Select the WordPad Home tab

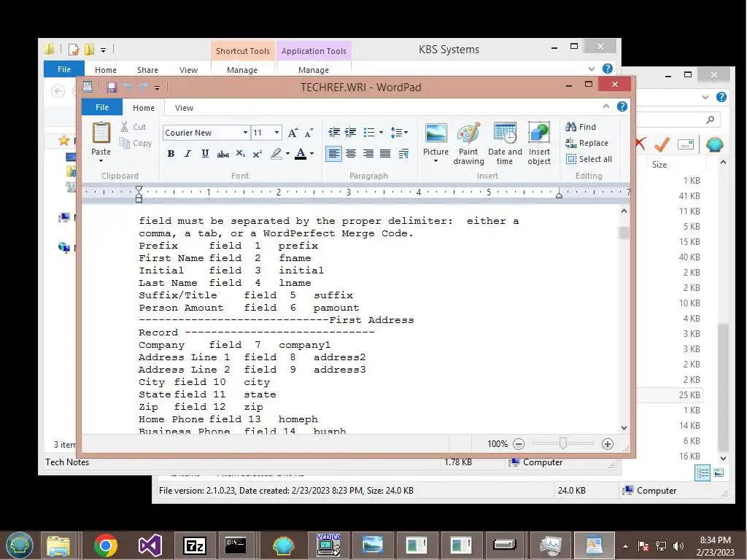[x=144, y=108]
